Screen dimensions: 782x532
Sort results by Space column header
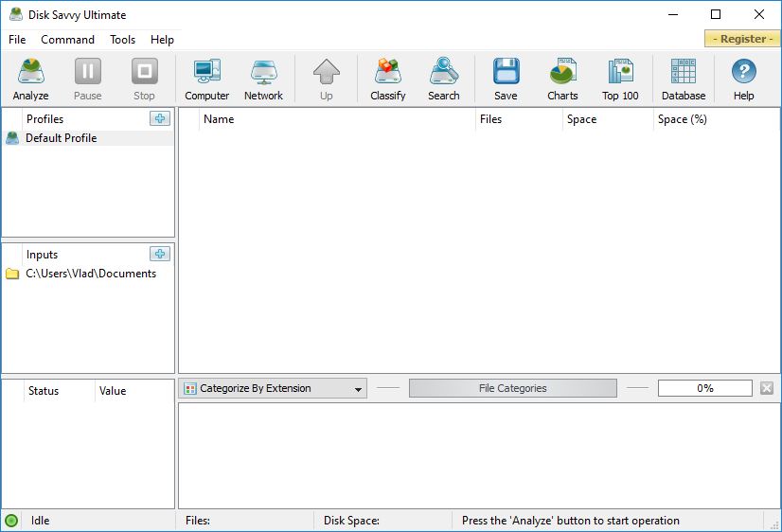608,119
